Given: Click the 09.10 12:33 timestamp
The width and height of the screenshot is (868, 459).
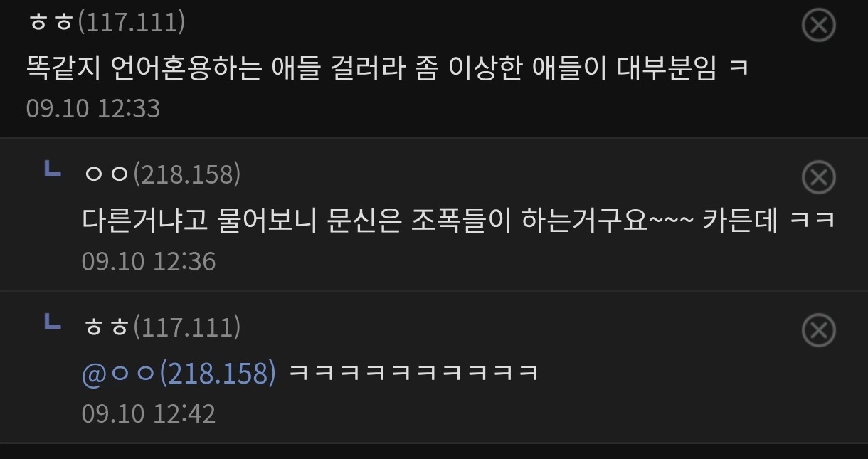Looking at the screenshot, I should pyautogui.click(x=93, y=109).
